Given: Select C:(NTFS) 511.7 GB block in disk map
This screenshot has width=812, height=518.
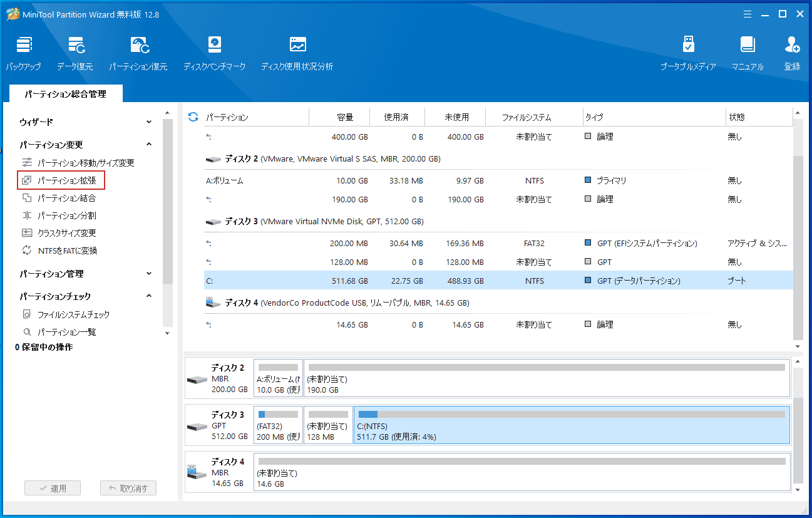Looking at the screenshot, I should (572, 425).
